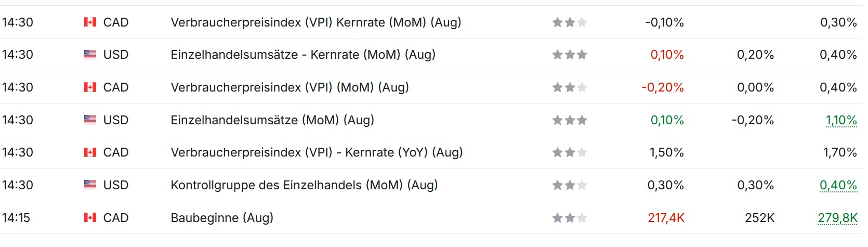The width and height of the screenshot is (868, 247).
Task: Open the Baubeginne (Aug) event
Action: [x=222, y=218]
